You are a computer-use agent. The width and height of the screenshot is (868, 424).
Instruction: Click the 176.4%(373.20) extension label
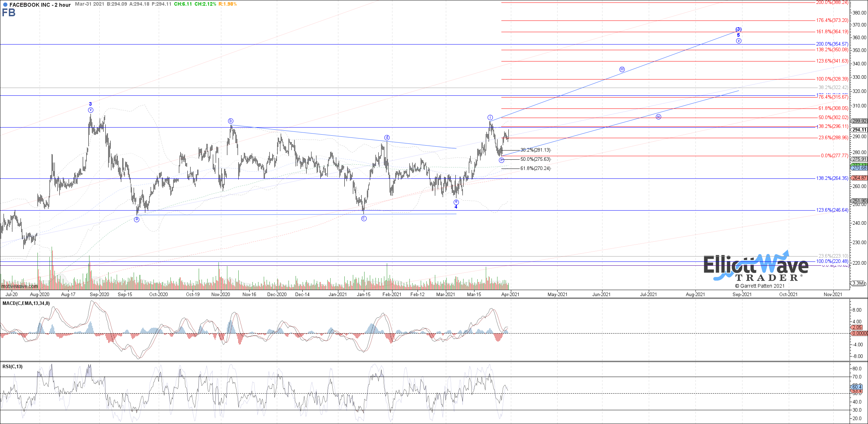coord(832,20)
